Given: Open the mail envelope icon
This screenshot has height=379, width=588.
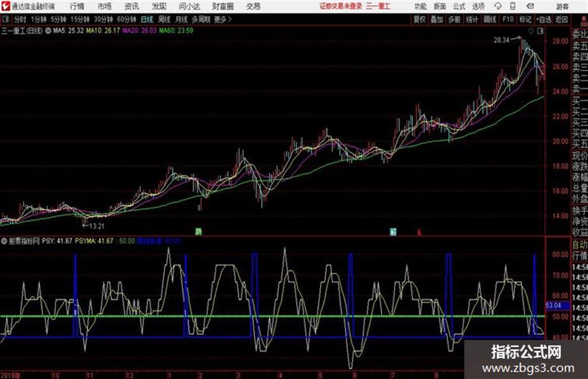Looking at the screenshot, I should (x=531, y=6).
